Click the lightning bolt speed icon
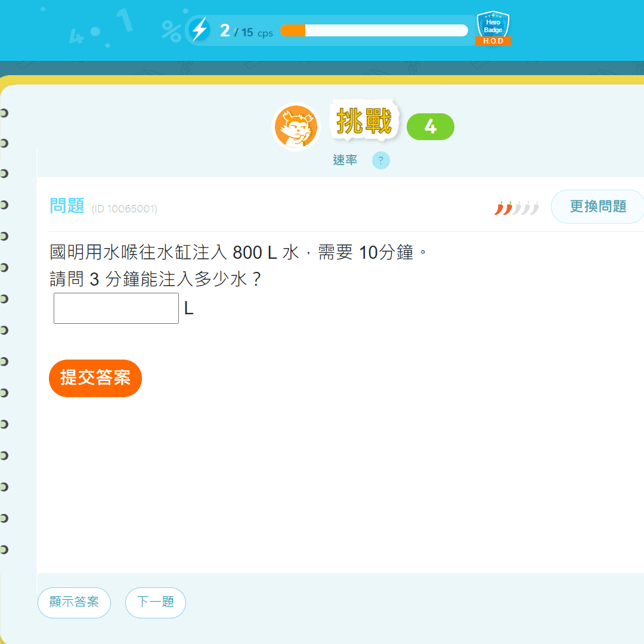 pos(199,29)
